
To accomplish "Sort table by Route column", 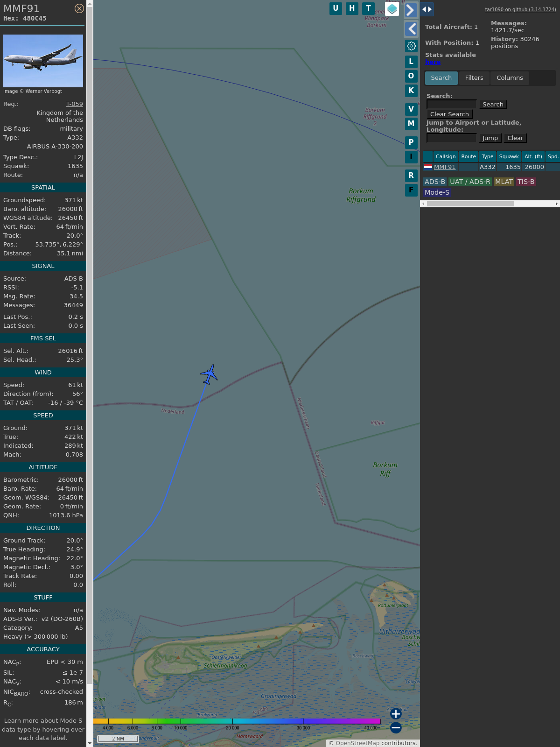I will pyautogui.click(x=469, y=157).
